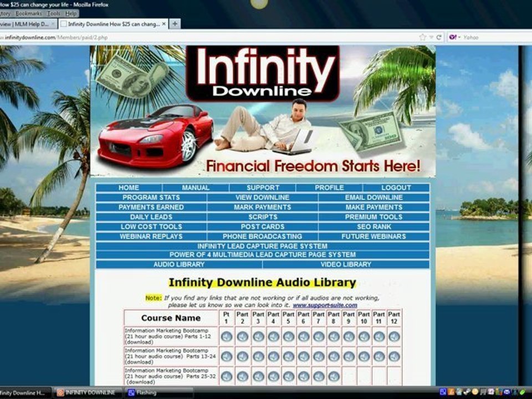Image resolution: width=532 pixels, height=399 pixels.
Task: Open MARK PAYMENTS
Action: pos(263,207)
